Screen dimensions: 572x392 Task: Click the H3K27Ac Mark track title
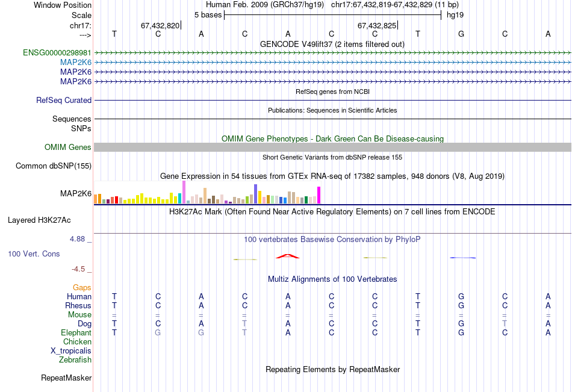click(x=332, y=212)
